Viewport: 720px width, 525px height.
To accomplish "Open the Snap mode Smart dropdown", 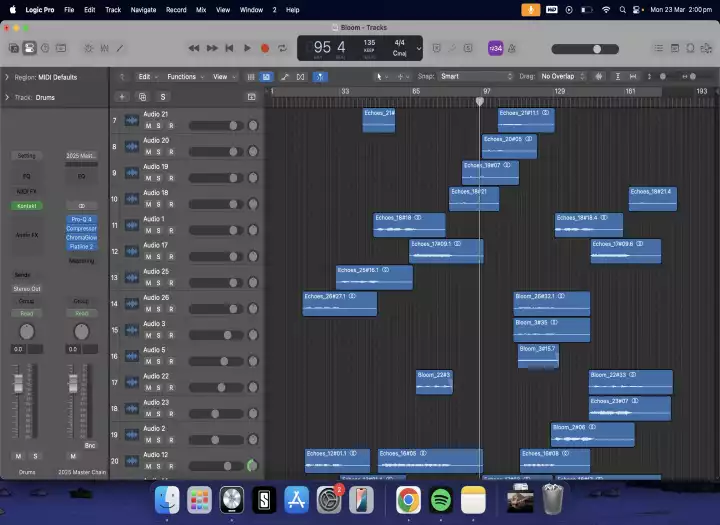I will coord(476,76).
